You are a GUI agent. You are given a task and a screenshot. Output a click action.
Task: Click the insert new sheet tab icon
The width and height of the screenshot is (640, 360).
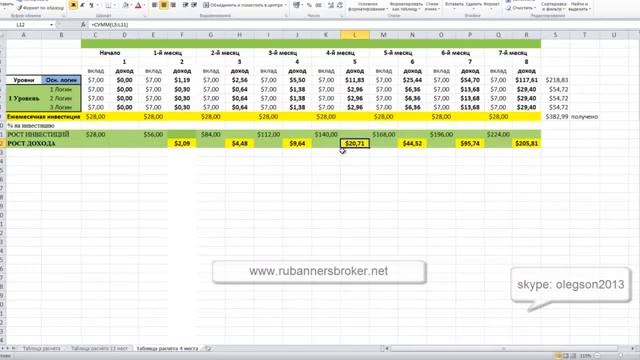[x=208, y=349]
